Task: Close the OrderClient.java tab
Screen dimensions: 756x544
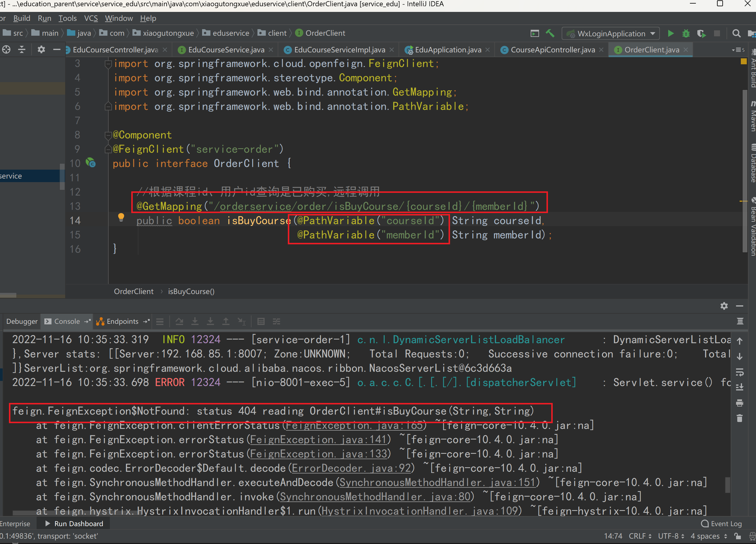Action: [x=686, y=50]
